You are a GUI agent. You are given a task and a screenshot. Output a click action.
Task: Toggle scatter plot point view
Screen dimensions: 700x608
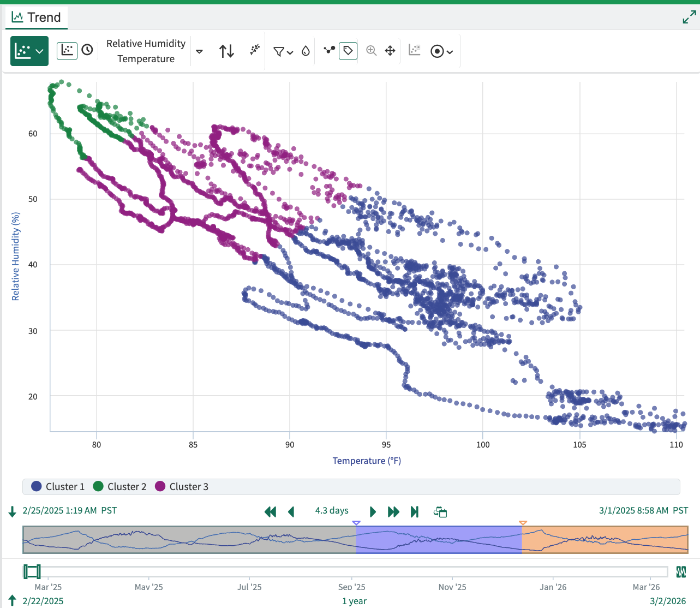coord(67,51)
